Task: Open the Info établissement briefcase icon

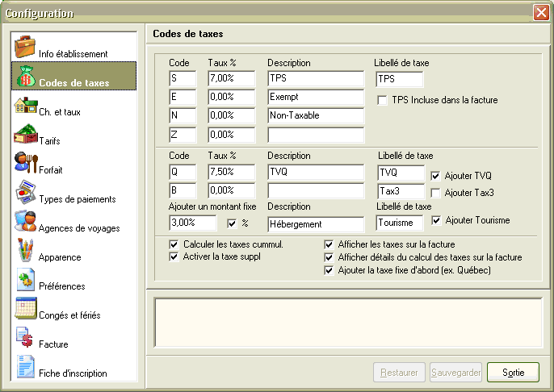Action: [25, 47]
